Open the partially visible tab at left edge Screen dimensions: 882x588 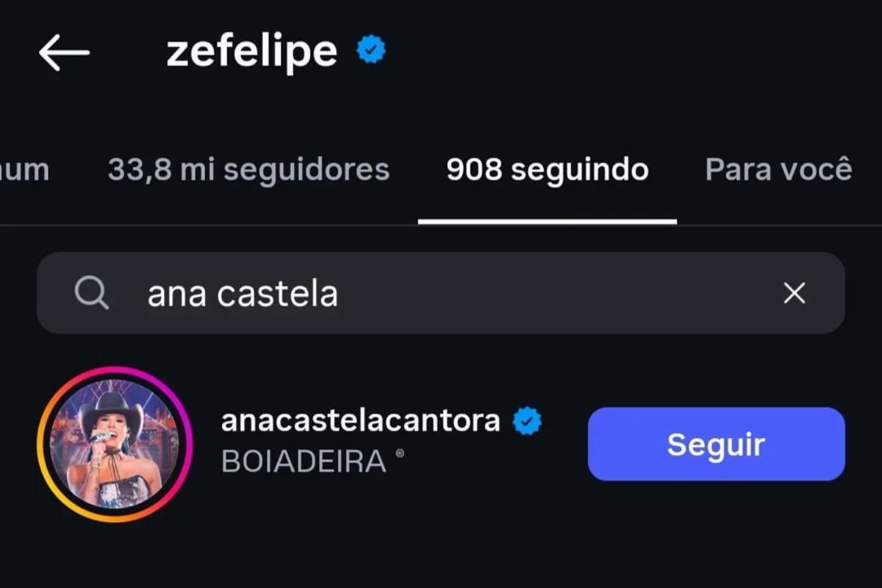coord(24,170)
